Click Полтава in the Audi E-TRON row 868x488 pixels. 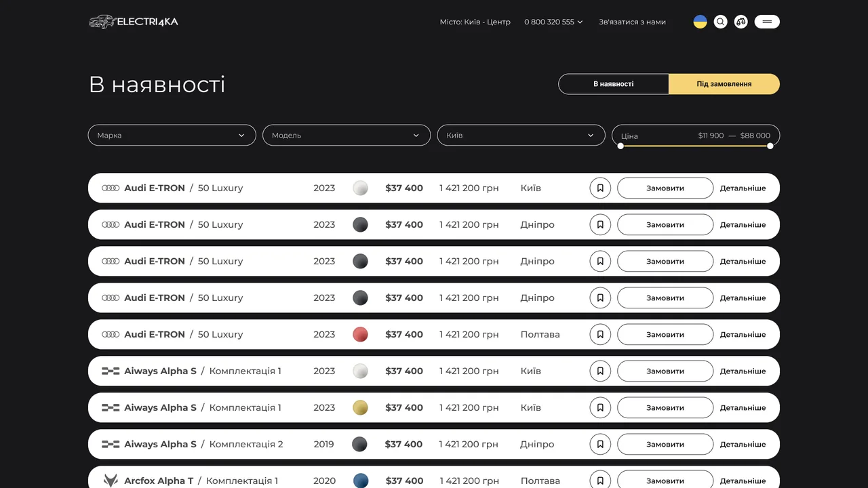tap(540, 334)
